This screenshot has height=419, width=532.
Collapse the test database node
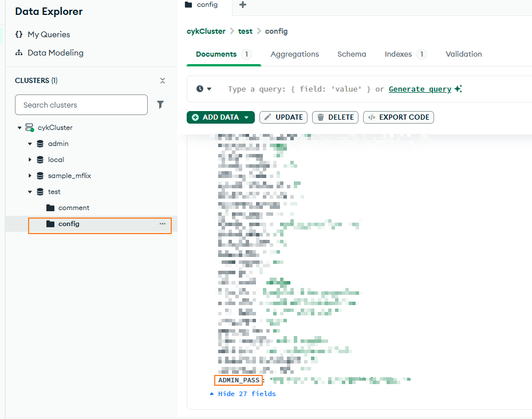[x=30, y=192]
